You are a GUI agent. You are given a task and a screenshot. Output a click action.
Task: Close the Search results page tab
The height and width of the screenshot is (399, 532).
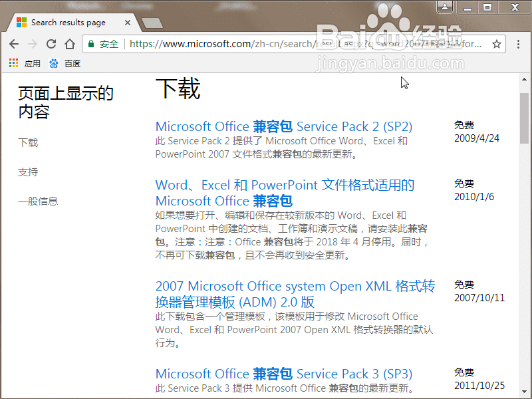128,23
